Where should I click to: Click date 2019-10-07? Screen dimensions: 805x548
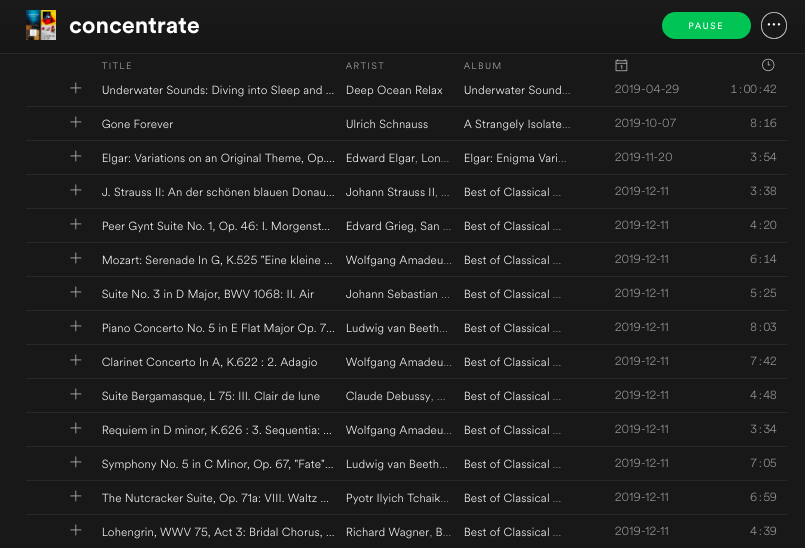point(645,123)
